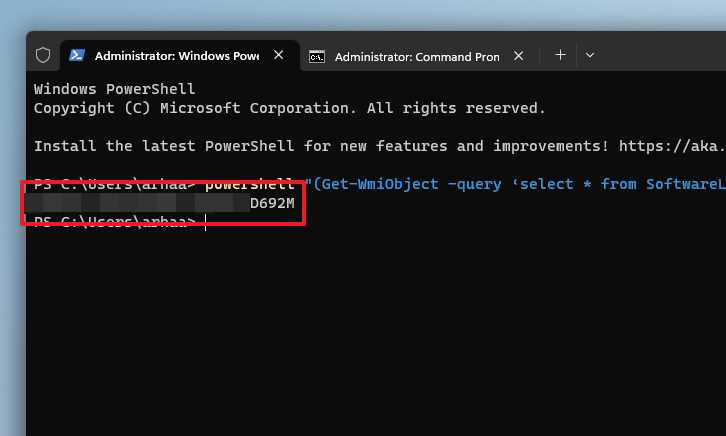The image size is (726, 436).
Task: Close the Command Prompt tab
Action: tap(519, 56)
